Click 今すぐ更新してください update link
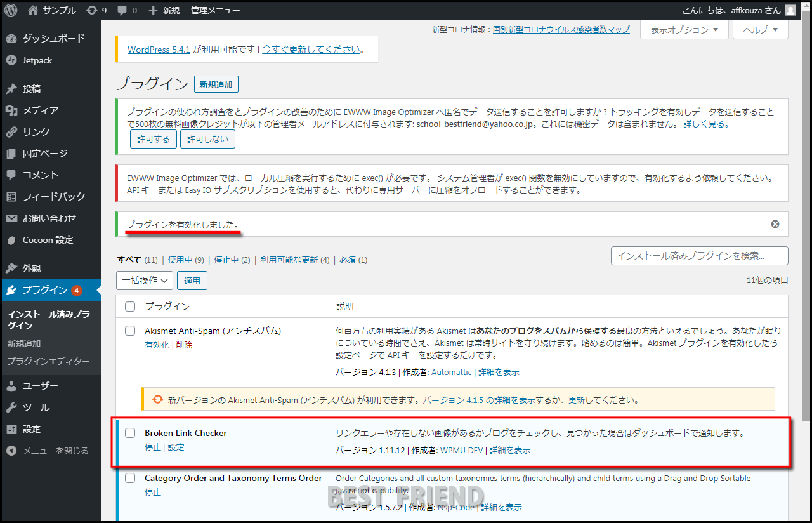The height and width of the screenshot is (523, 812). tap(311, 50)
